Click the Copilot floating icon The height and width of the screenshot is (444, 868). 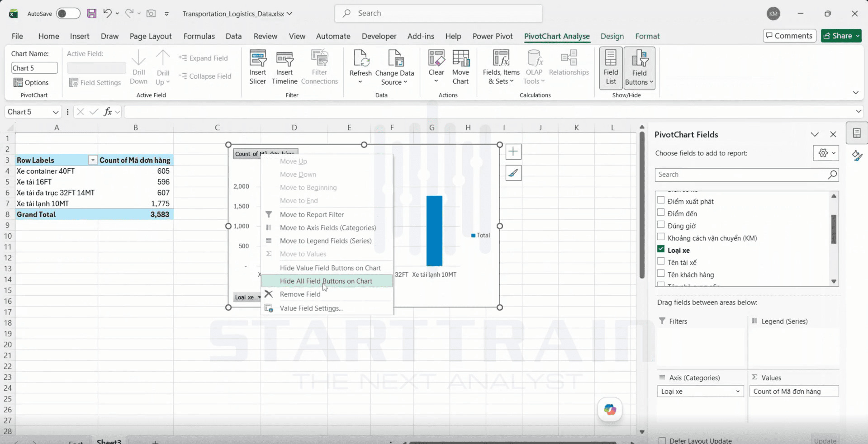(x=610, y=410)
